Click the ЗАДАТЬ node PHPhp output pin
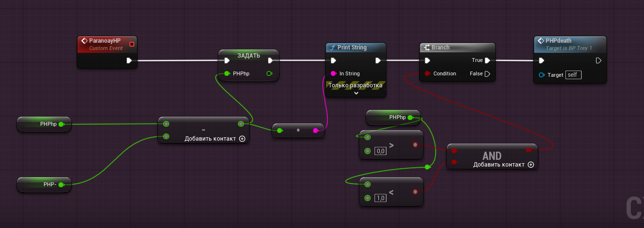Viewport: 644px width, 228px height. click(269, 73)
